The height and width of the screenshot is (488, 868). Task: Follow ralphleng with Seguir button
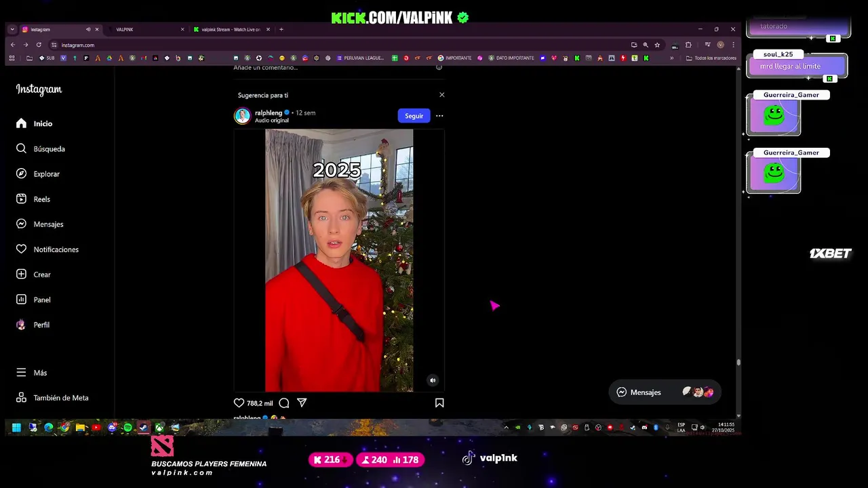[414, 116]
